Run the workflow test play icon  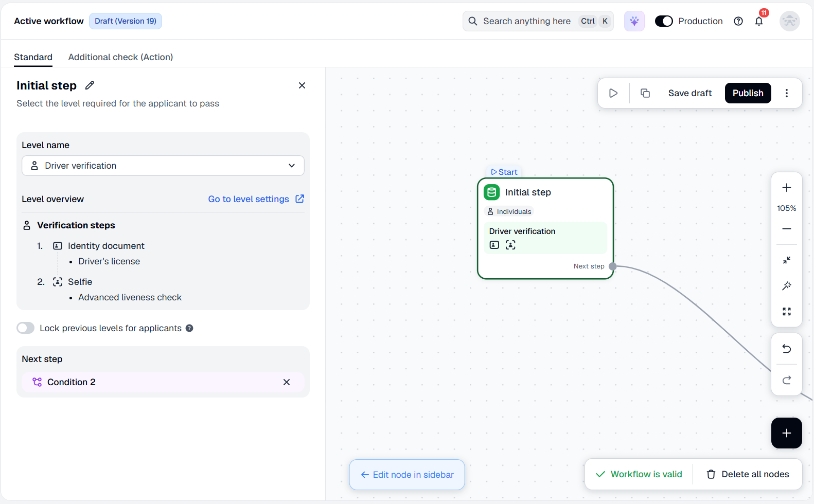(613, 93)
